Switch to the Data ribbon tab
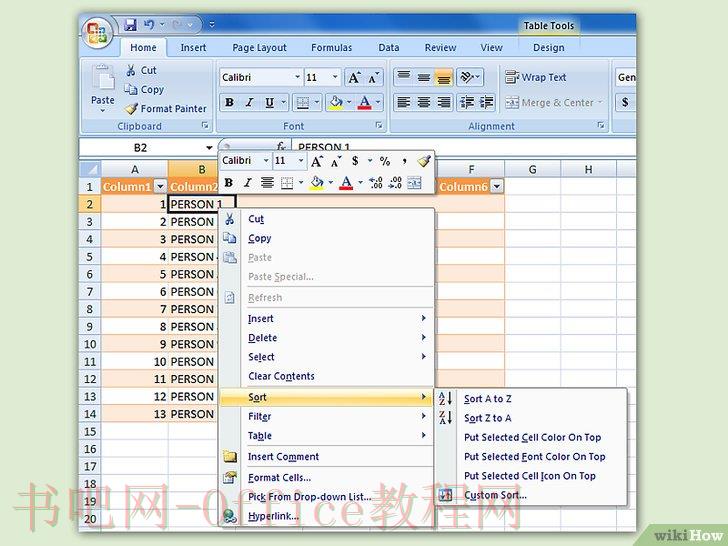Screen dimensions: 728x546 (388, 48)
